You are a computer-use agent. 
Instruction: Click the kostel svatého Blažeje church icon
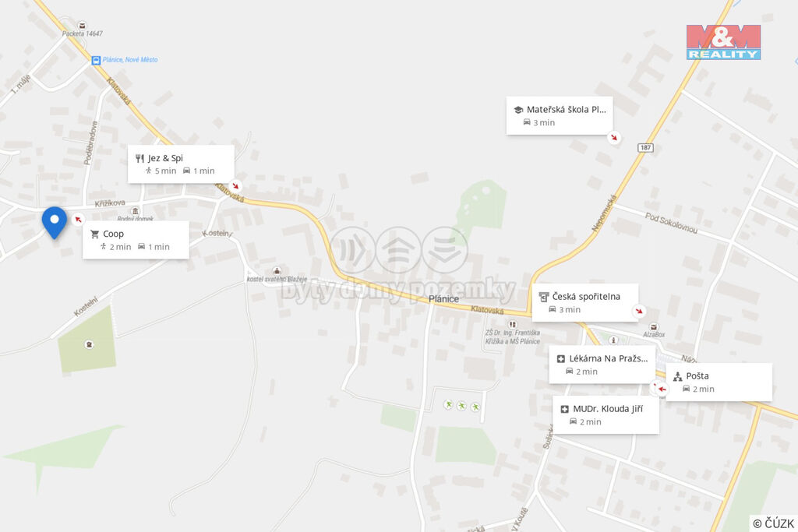point(277,271)
